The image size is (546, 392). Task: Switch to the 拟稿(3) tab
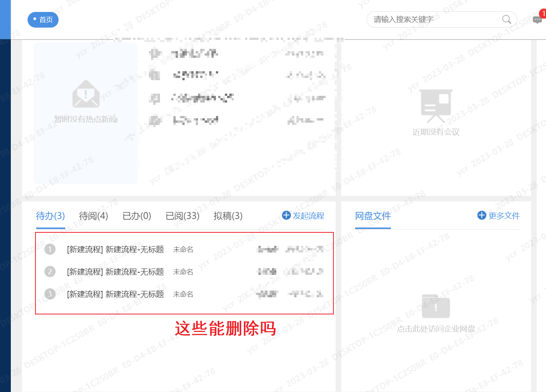pyautogui.click(x=228, y=216)
